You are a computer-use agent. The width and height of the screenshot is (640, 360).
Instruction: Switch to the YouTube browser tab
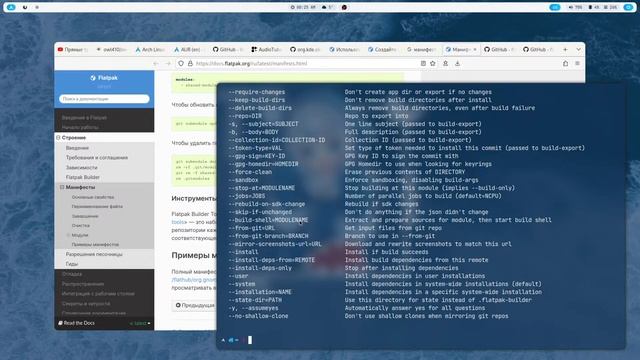tap(73, 49)
